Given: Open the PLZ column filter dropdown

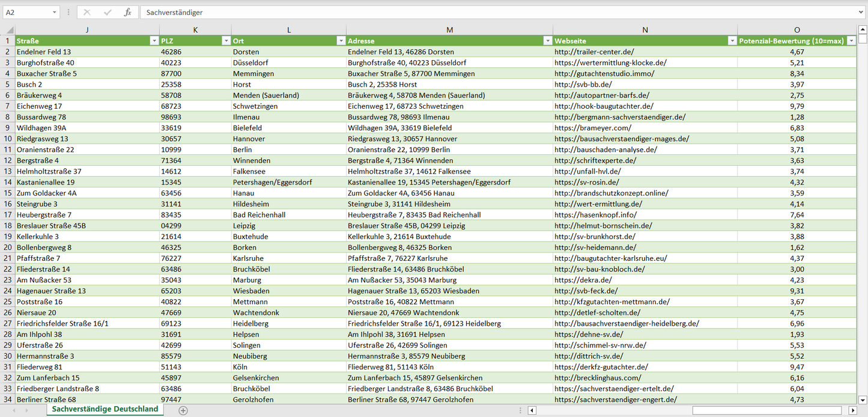Looking at the screenshot, I should (226, 41).
